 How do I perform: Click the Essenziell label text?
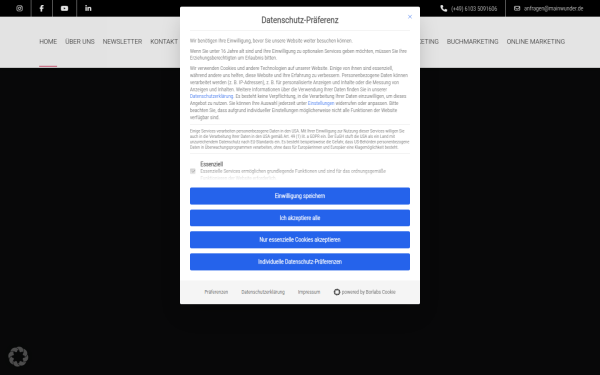point(211,164)
